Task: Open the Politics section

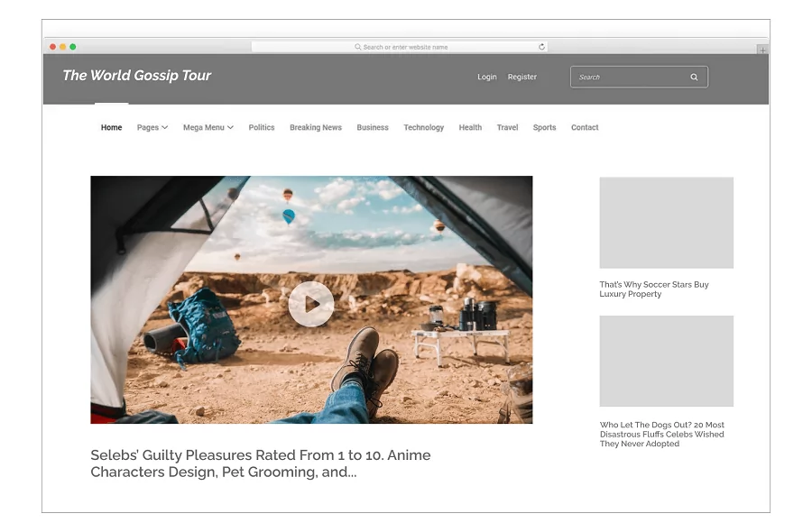Action: click(262, 128)
